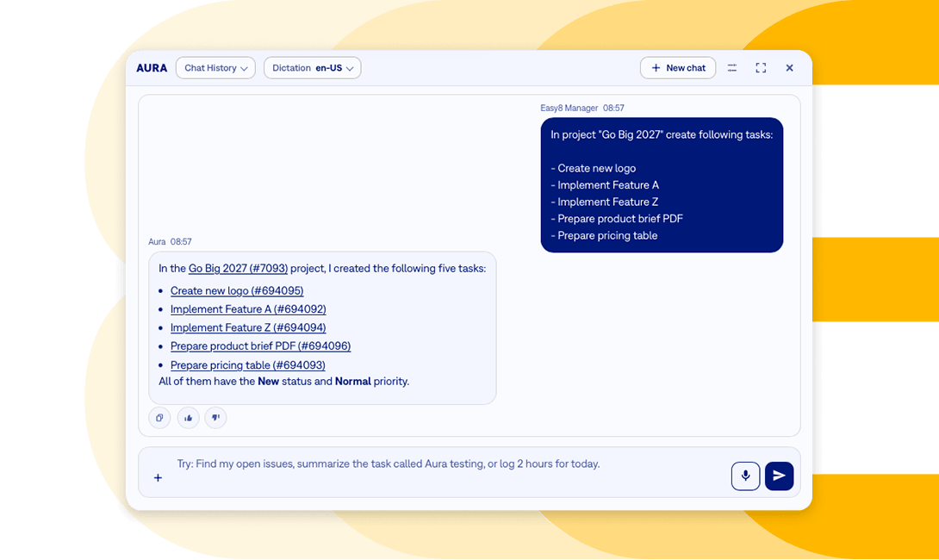Open Implement Feature A (#694092) task
Image resolution: width=939 pixels, height=560 pixels.
coord(248,309)
